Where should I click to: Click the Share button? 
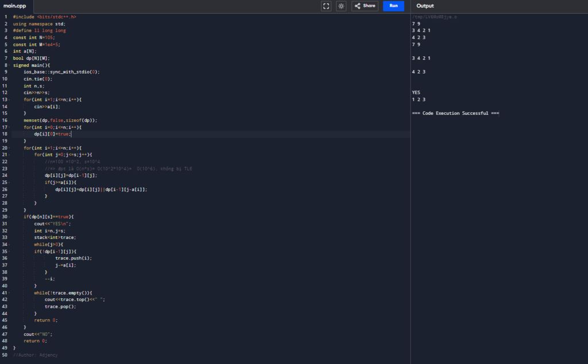pyautogui.click(x=365, y=6)
